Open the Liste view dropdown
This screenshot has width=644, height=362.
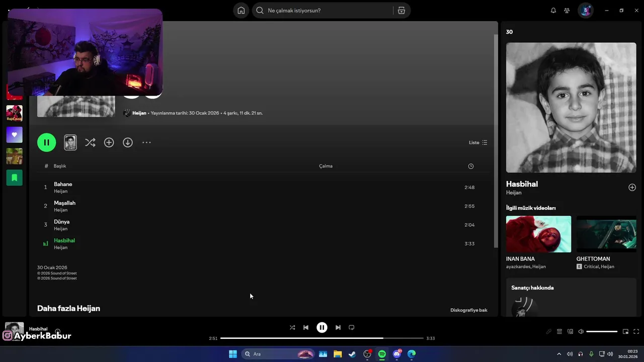[x=478, y=143]
